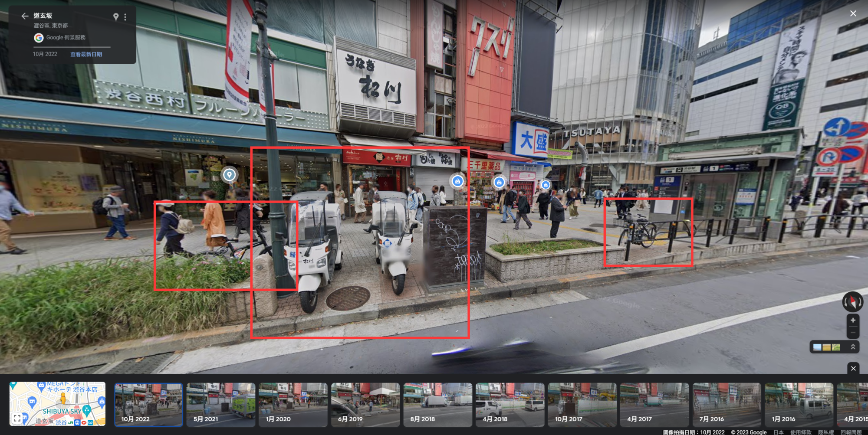This screenshot has width=868, height=435.
Task: Go back using the arrow beside 道玄坂
Action: click(x=25, y=16)
